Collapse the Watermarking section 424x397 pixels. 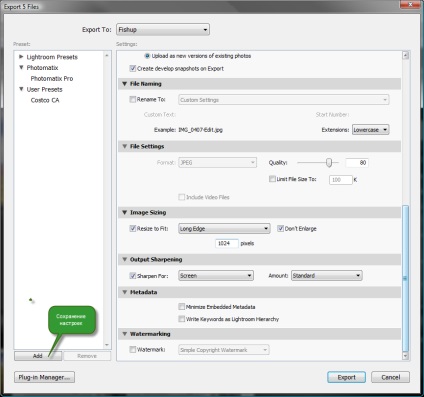click(125, 334)
